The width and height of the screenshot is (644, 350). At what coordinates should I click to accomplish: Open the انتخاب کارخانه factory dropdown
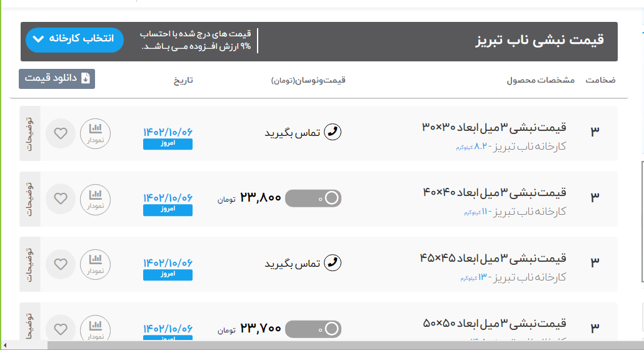[74, 39]
